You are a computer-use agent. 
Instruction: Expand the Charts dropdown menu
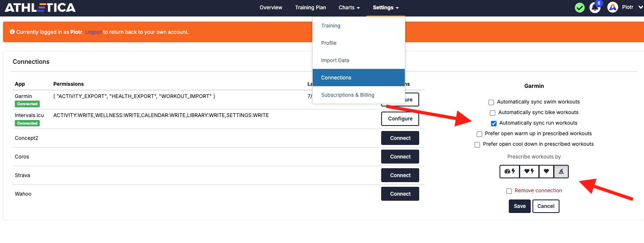pos(349,8)
